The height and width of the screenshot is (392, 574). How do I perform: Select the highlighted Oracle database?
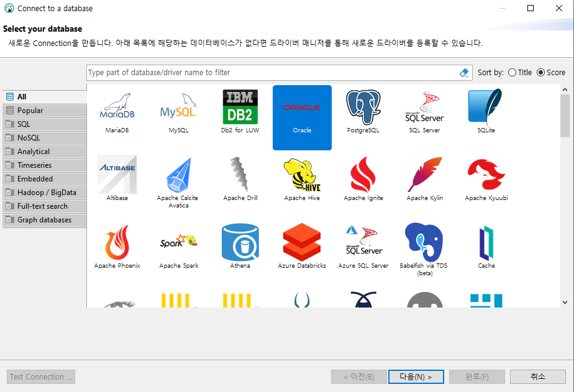click(x=302, y=117)
